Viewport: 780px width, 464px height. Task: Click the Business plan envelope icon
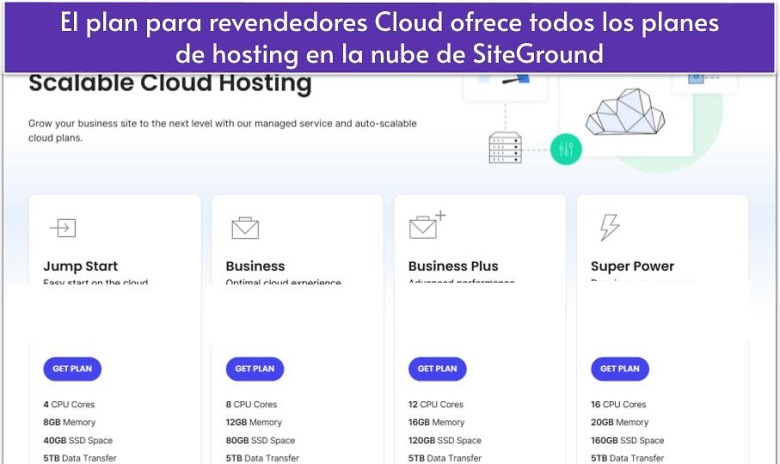coord(245,228)
